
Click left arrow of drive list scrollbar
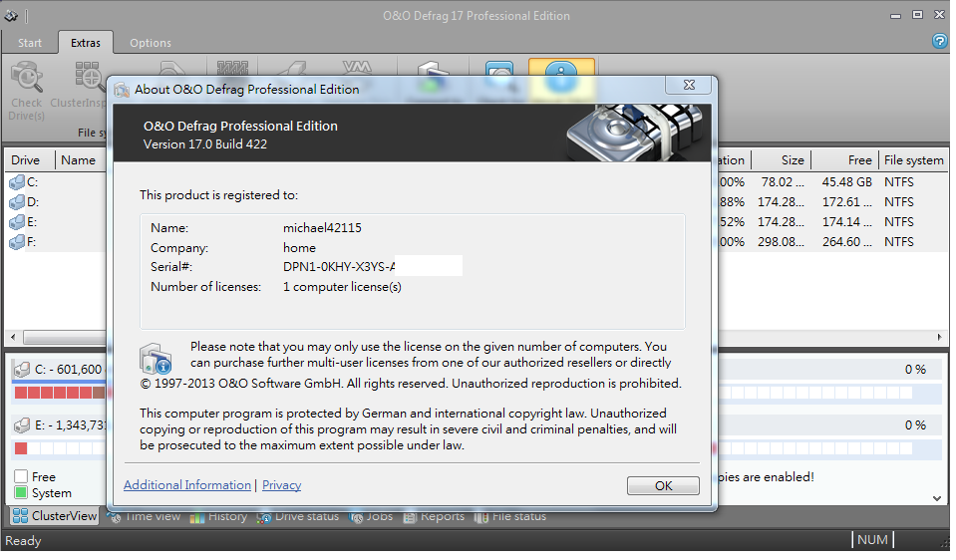coord(13,337)
